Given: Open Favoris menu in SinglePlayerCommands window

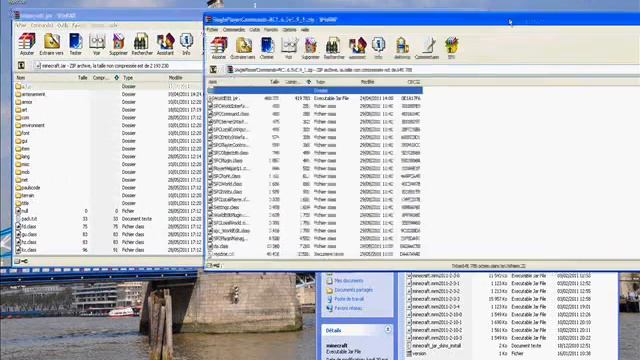Looking at the screenshot, I should [x=271, y=30].
